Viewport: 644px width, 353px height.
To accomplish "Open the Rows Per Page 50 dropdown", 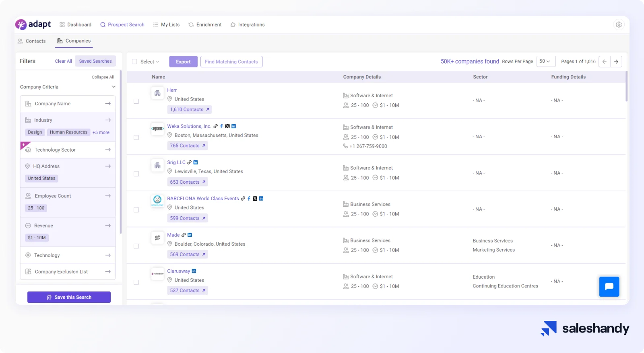I will (x=546, y=62).
